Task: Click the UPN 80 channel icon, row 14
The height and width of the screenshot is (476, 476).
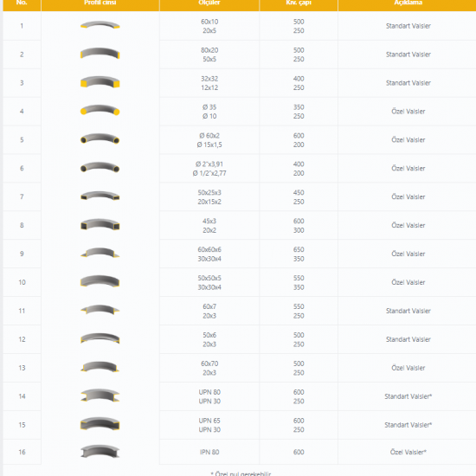Action: pyautogui.click(x=100, y=396)
